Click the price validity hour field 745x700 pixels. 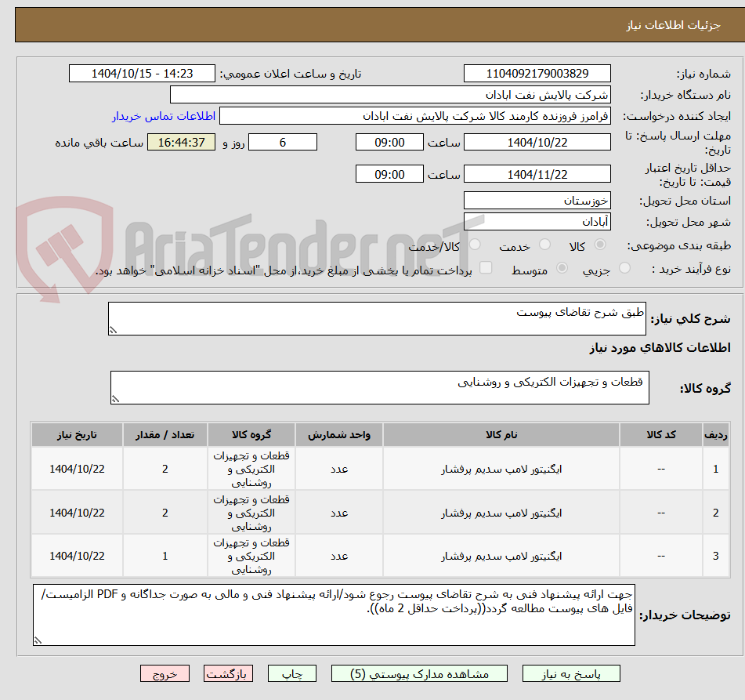[389, 174]
